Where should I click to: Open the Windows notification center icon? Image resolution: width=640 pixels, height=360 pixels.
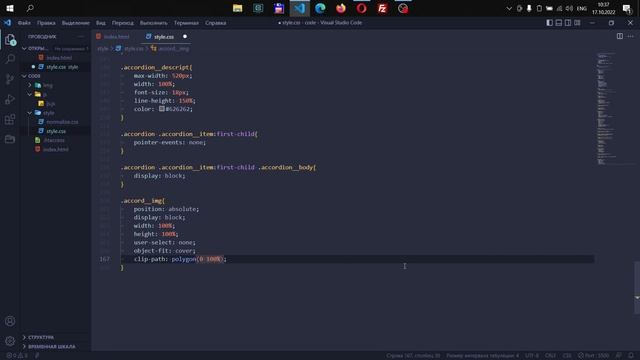(x=627, y=8)
